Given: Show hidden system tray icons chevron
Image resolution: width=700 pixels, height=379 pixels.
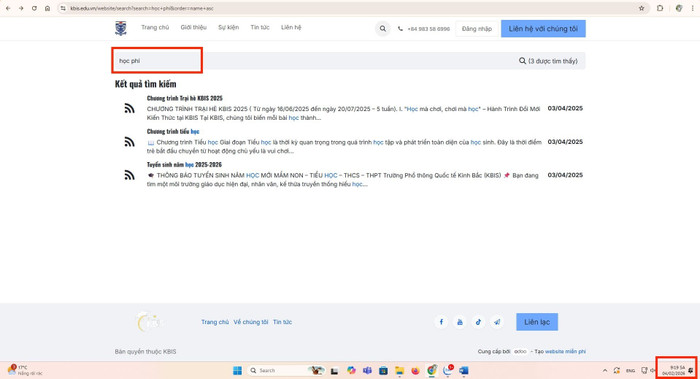Looking at the screenshot, I should pos(605,371).
